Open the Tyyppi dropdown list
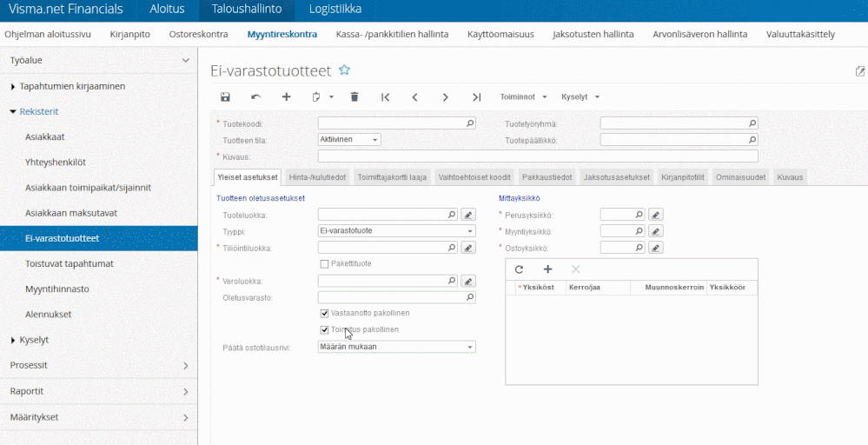This screenshot has width=868, height=445. point(397,231)
